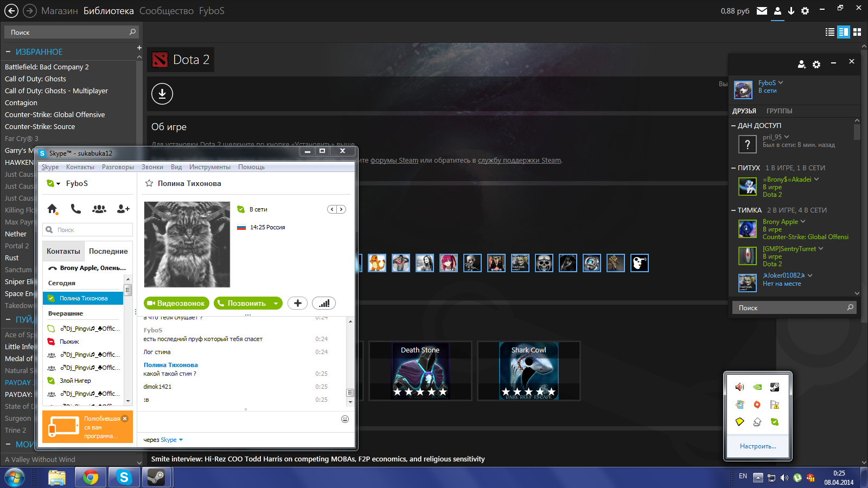The height and width of the screenshot is (488, 868).
Task: Open Skype home icon
Action: click(53, 209)
